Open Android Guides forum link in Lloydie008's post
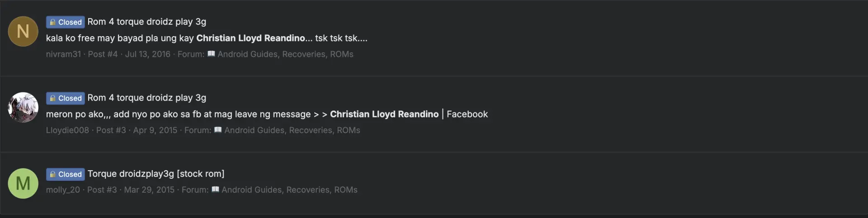The width and height of the screenshot is (868, 218). (x=292, y=130)
